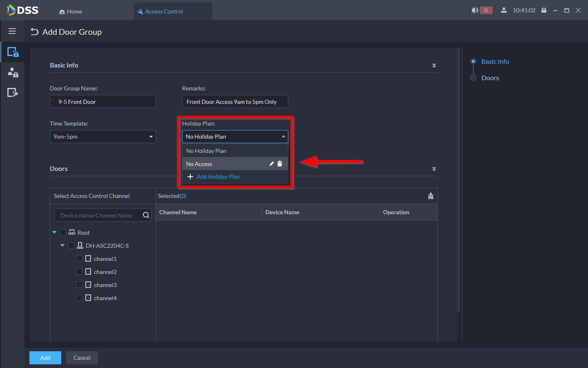Screen dimensions: 588x368
Task: Collapse the Root tree node
Action: [54, 232]
